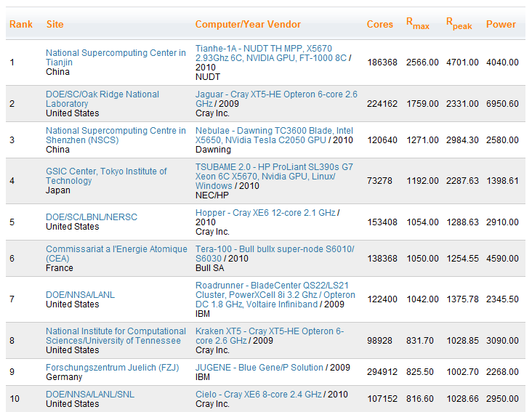
Task: Select Rpeak value 2984.30
Action: point(462,140)
